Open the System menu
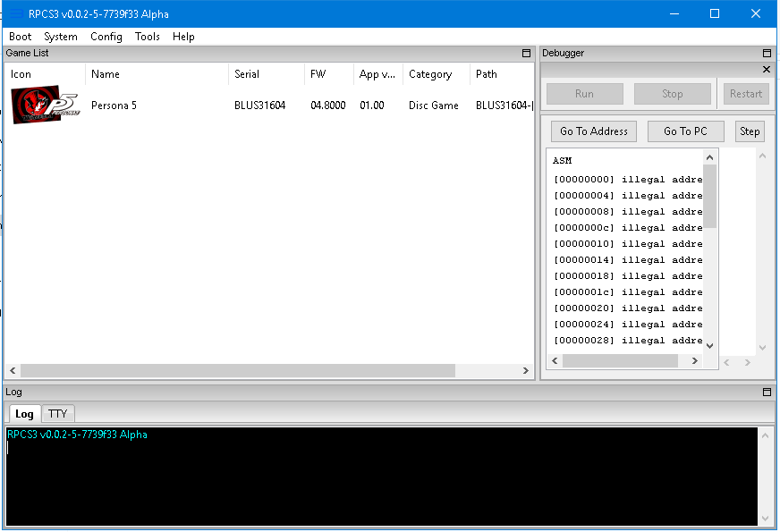 point(61,37)
